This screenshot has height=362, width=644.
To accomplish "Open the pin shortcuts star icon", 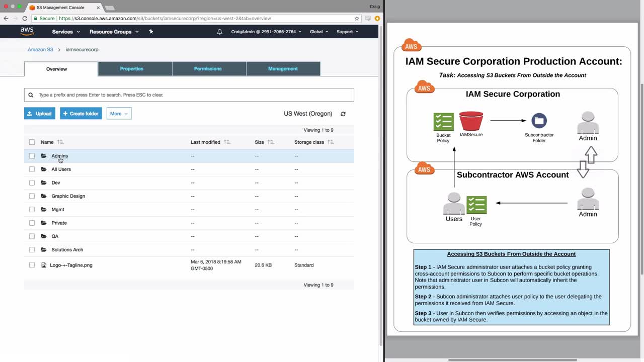I will [x=151, y=32].
